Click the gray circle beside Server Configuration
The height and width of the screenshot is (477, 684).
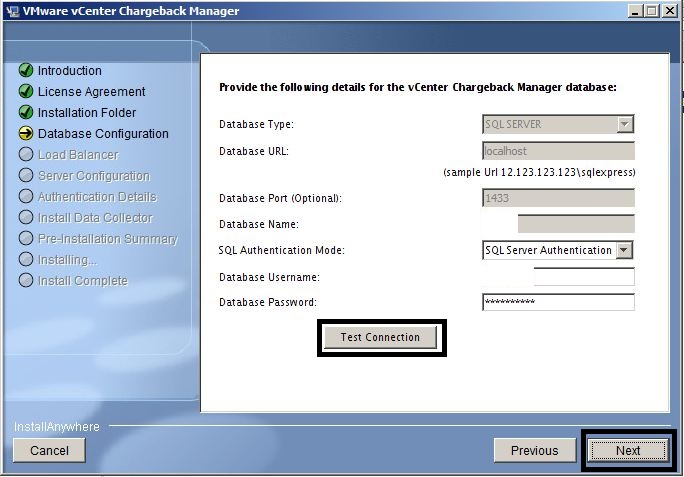[26, 176]
